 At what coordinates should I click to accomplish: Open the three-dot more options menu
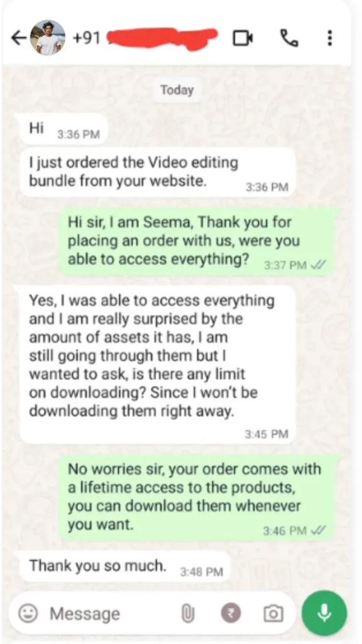(329, 38)
